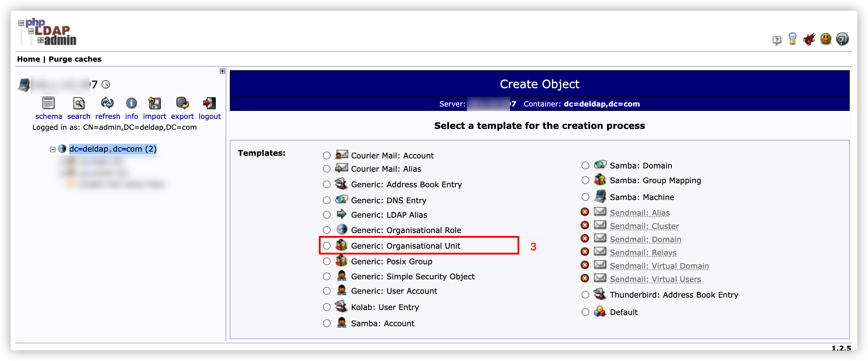Collapse the dc=deldap,dc=com tree node

click(52, 149)
